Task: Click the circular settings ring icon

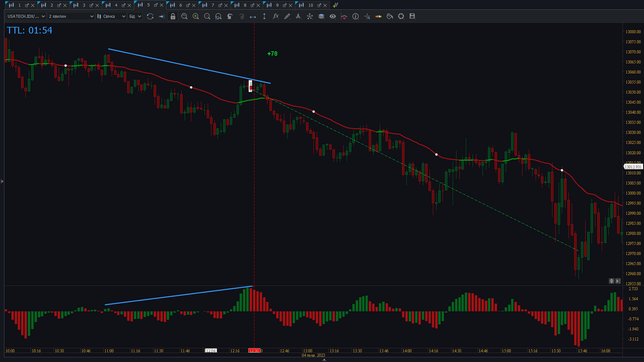Action: [401, 16]
